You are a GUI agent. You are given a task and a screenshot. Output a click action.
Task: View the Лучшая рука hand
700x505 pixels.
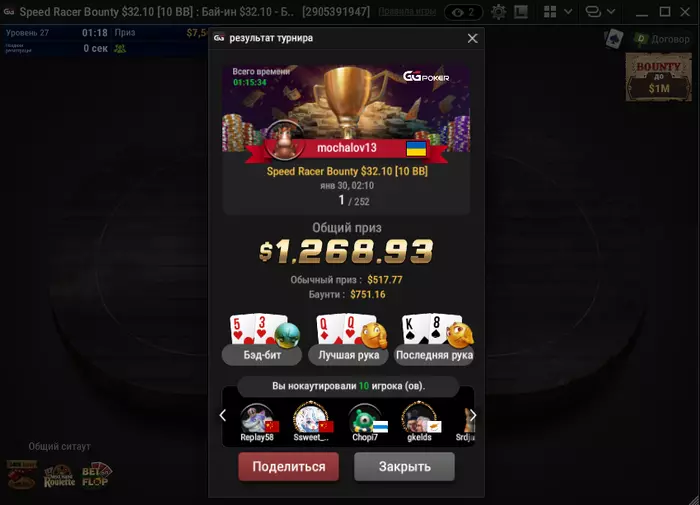[x=348, y=340]
